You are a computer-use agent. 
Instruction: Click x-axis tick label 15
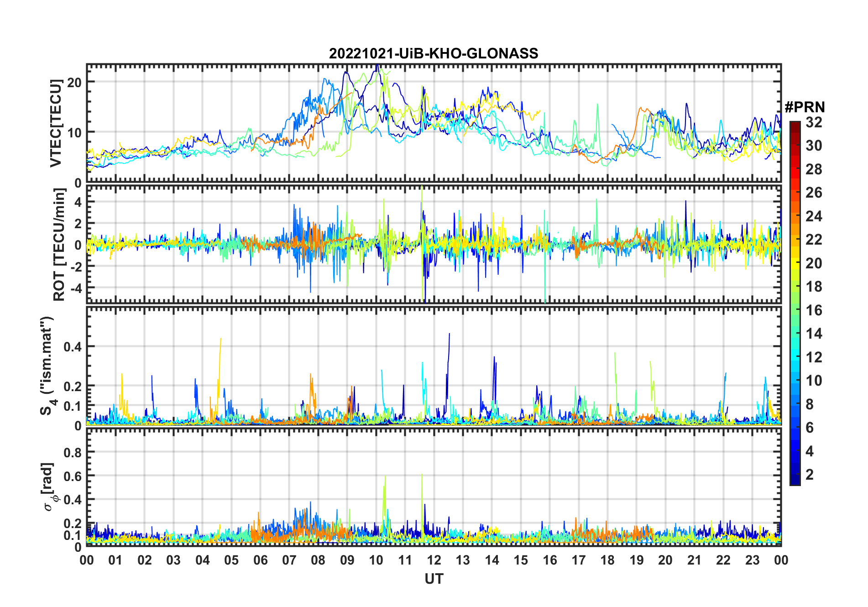point(521,560)
